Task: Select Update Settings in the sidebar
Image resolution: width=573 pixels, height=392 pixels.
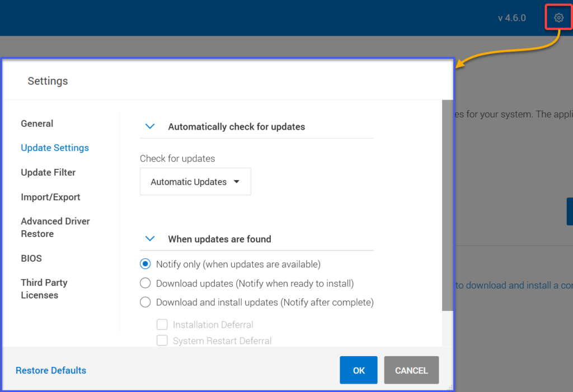Action: coord(54,148)
